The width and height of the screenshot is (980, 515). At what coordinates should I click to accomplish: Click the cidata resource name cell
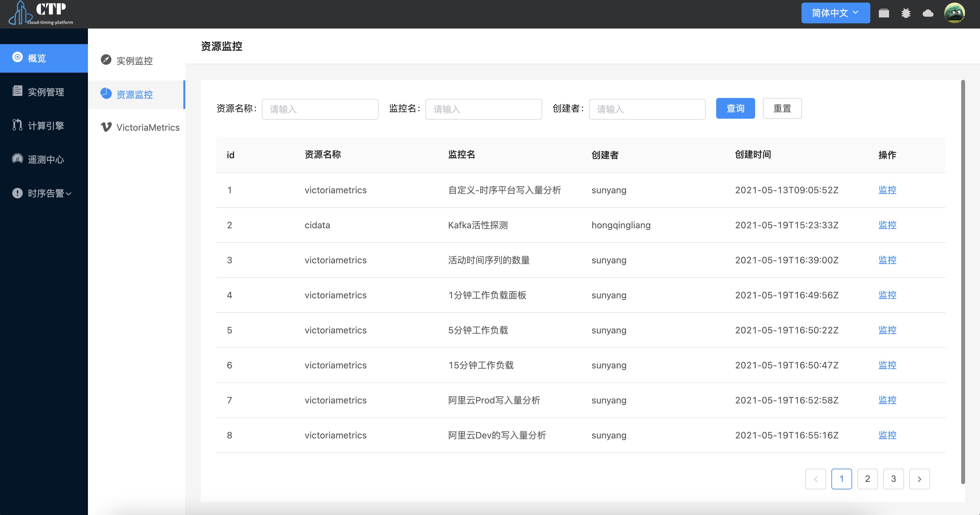click(x=317, y=225)
